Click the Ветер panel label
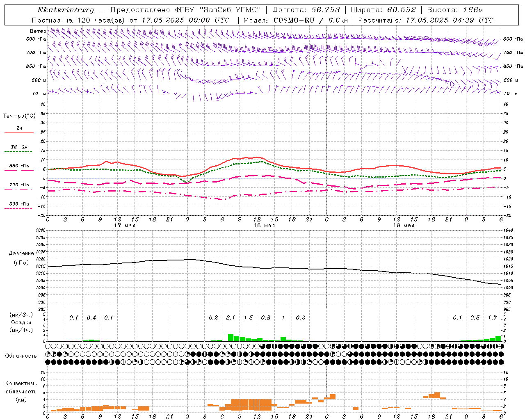 (x=38, y=31)
